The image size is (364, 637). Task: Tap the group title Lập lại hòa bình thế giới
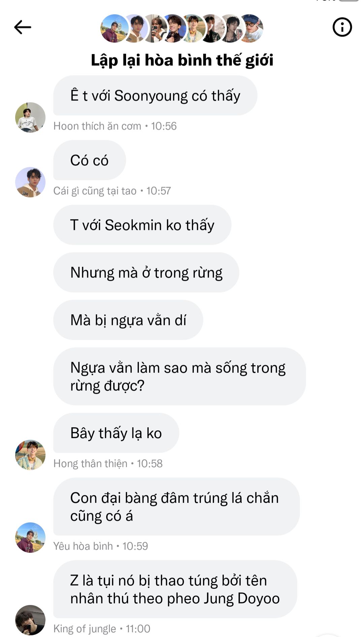click(x=182, y=60)
